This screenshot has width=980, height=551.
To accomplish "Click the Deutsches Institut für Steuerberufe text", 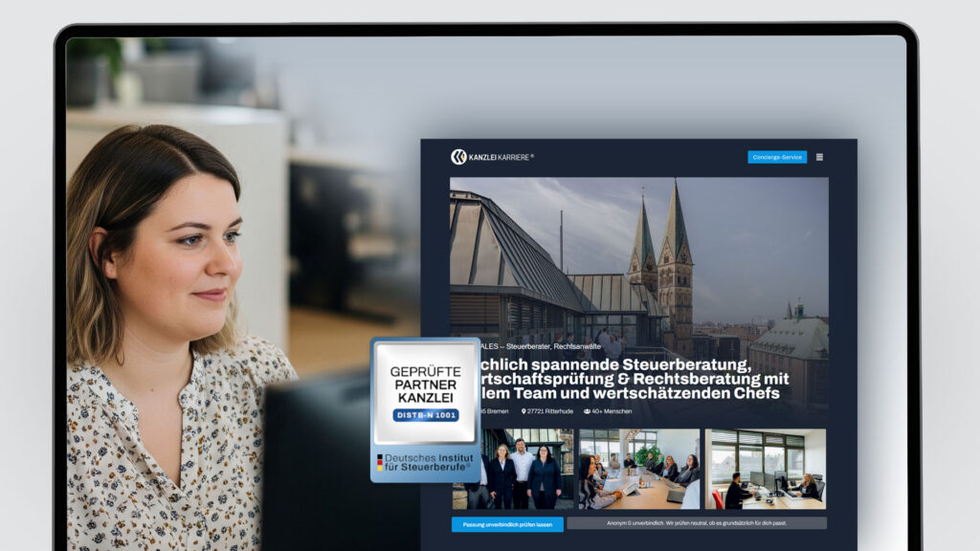I will (x=431, y=463).
